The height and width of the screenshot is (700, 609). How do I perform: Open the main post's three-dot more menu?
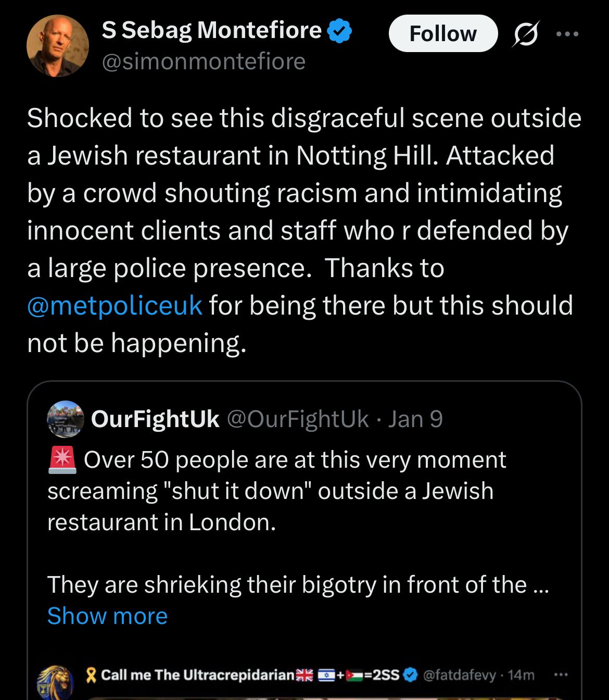click(567, 34)
